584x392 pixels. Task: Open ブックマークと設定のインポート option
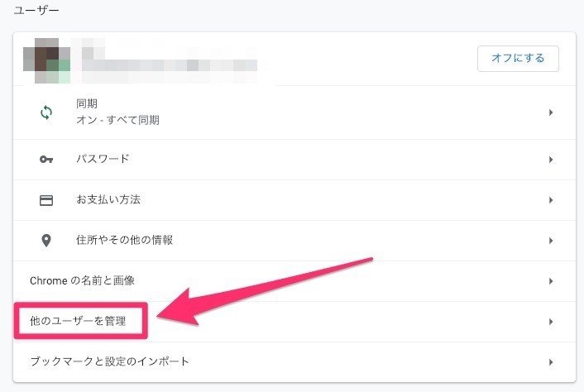click(x=109, y=362)
